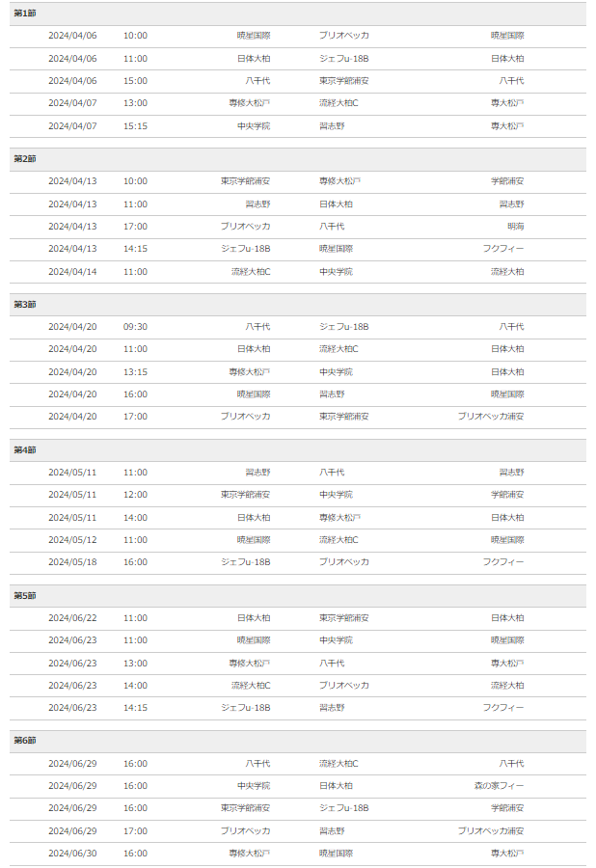Click the 2024/06/22 date cell
The width and height of the screenshot is (596, 868).
tap(72, 618)
